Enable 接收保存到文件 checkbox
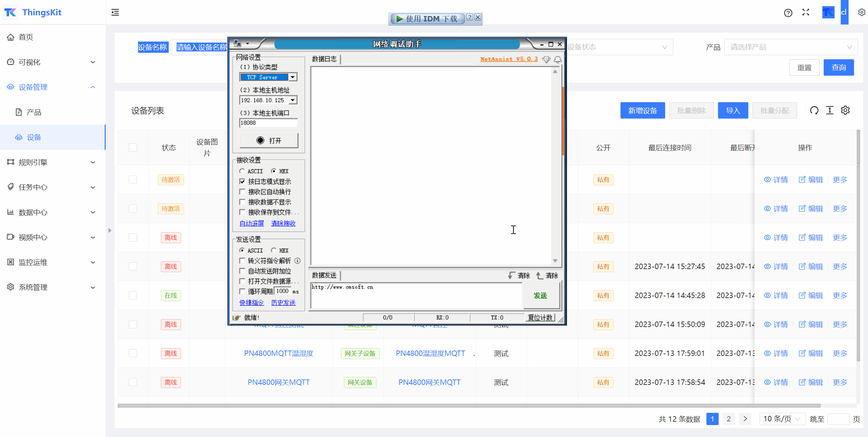The height and width of the screenshot is (437, 868). tap(242, 212)
